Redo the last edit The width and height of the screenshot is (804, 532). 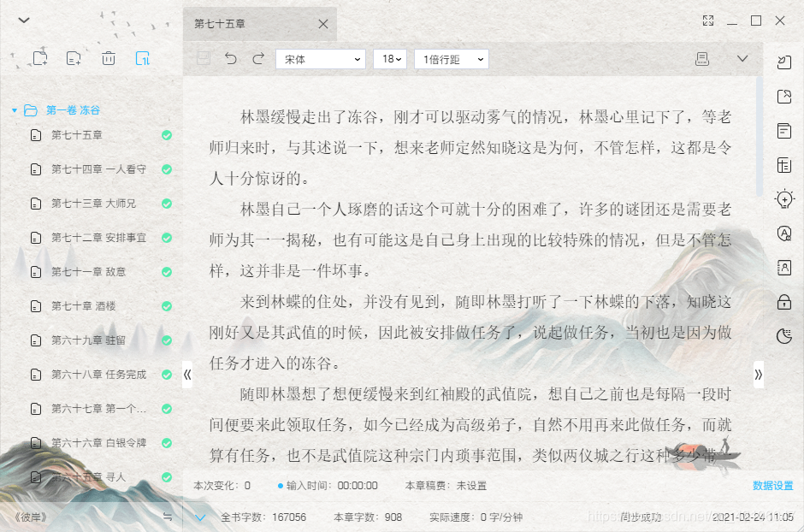coord(258,59)
